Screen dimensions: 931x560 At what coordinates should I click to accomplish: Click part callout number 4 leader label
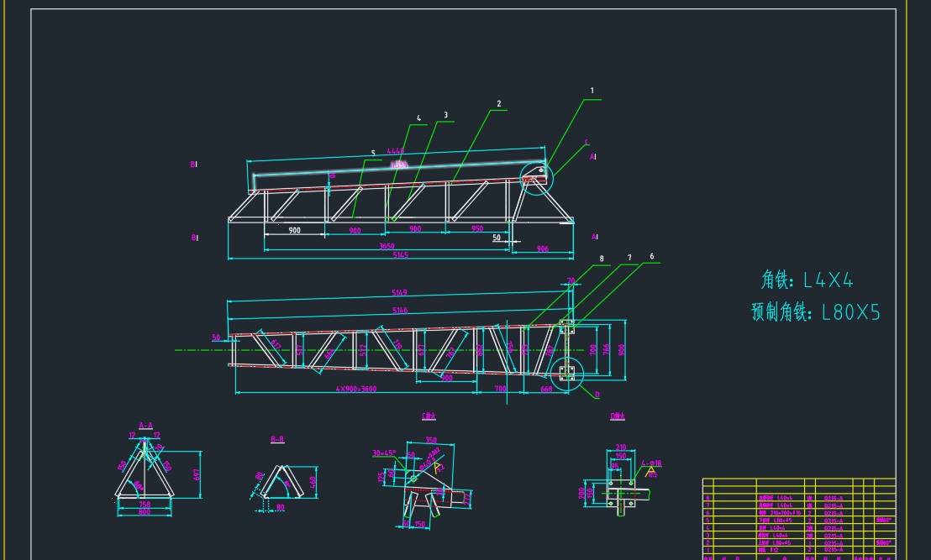pyautogui.click(x=418, y=118)
